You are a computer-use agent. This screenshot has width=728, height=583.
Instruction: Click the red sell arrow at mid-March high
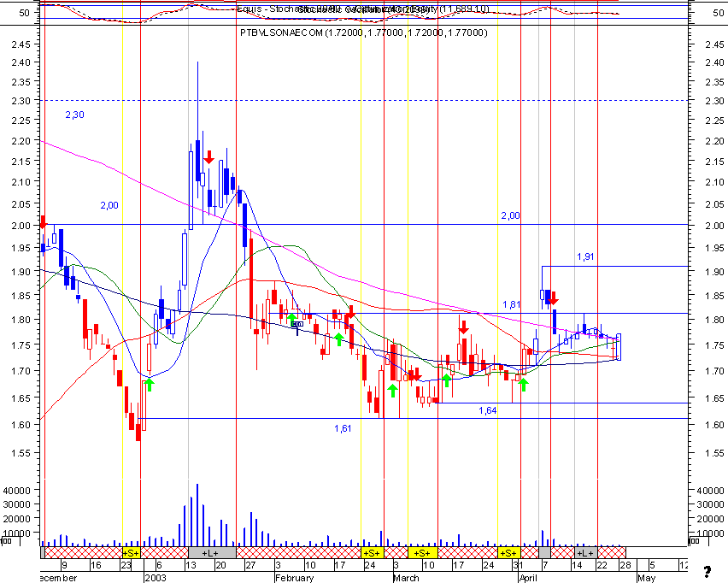click(x=463, y=327)
